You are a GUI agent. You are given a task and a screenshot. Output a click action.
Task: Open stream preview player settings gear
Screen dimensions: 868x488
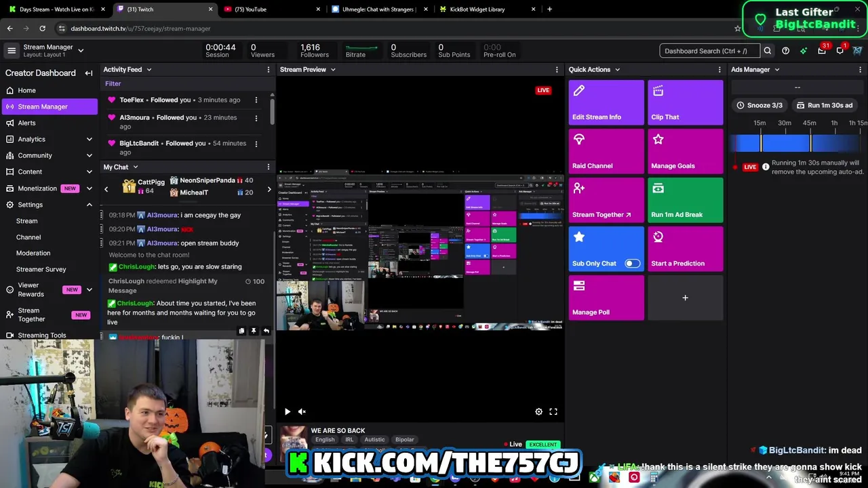(539, 411)
